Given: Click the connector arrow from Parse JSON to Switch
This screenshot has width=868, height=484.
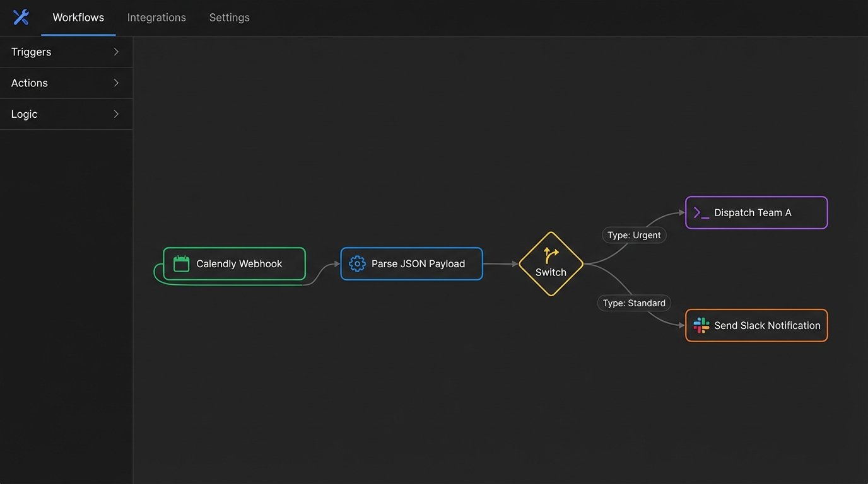Looking at the screenshot, I should click(x=501, y=264).
